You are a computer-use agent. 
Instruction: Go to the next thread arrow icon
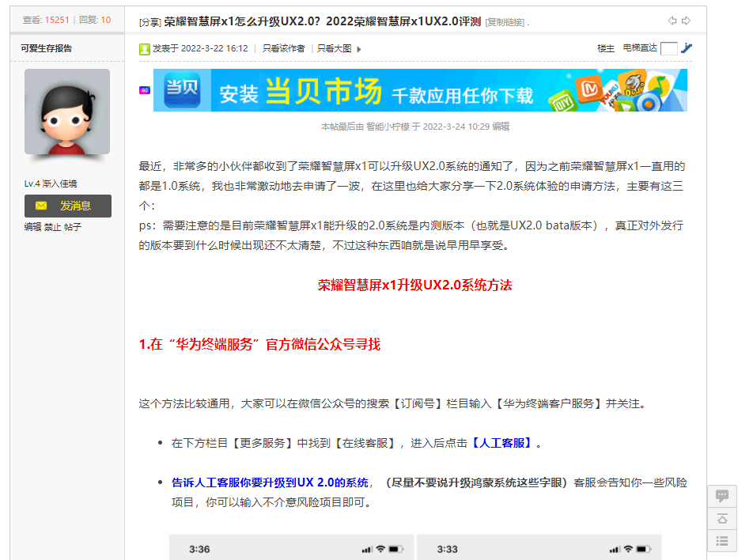pos(687,21)
